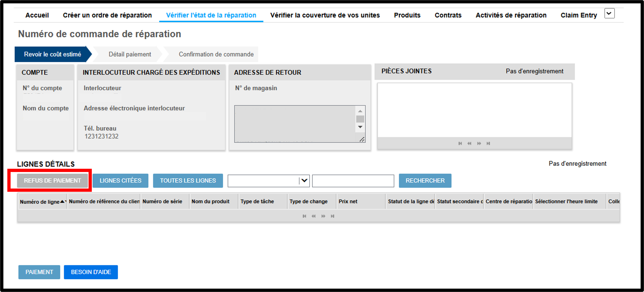Open the navigation overflow dropdown chevron
Viewport: 644px width, 292px height.
click(x=609, y=13)
